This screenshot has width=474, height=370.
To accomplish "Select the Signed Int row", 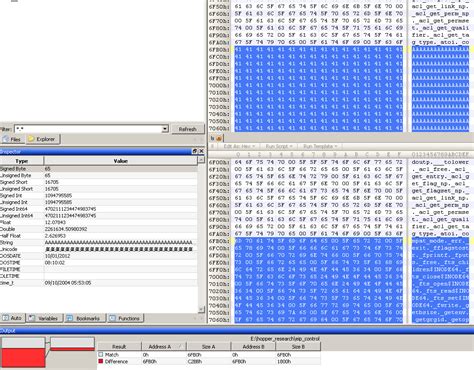I will [x=99, y=195].
